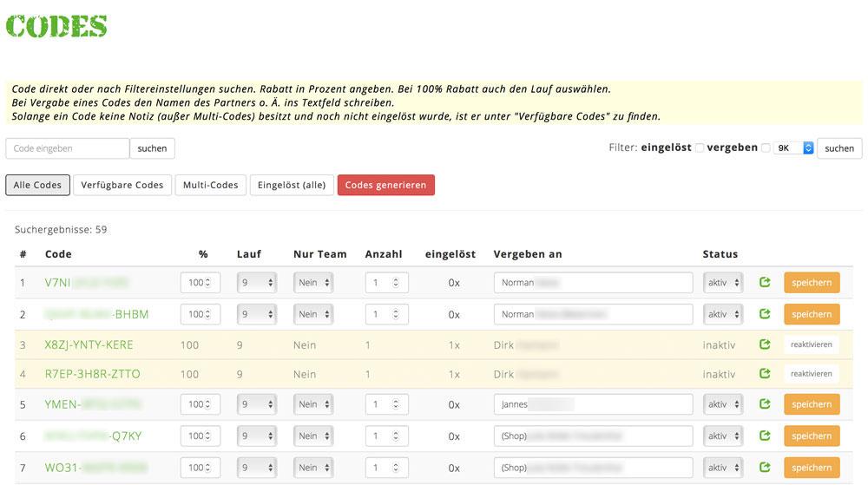Expand Nur Team dropdown in row 5

pyautogui.click(x=313, y=404)
